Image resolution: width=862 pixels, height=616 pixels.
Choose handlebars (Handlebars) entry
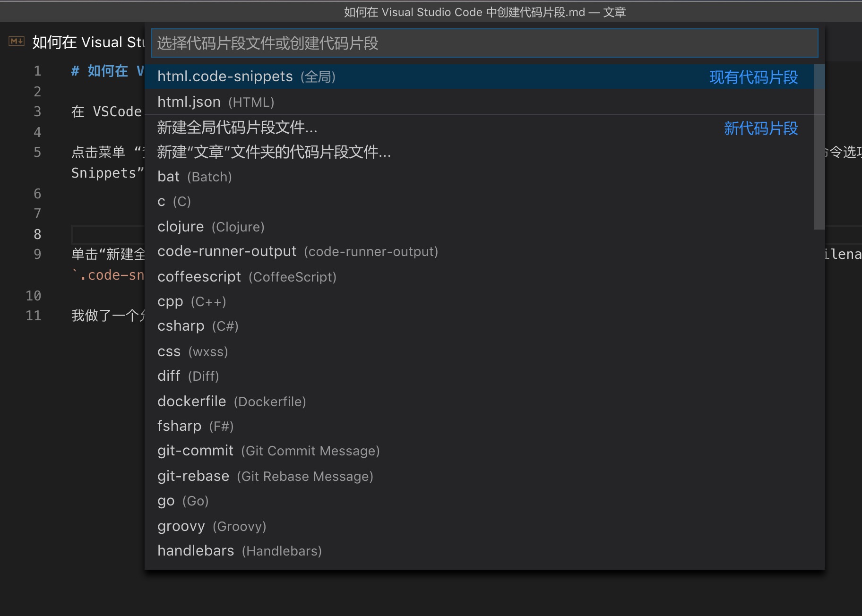[x=239, y=551]
